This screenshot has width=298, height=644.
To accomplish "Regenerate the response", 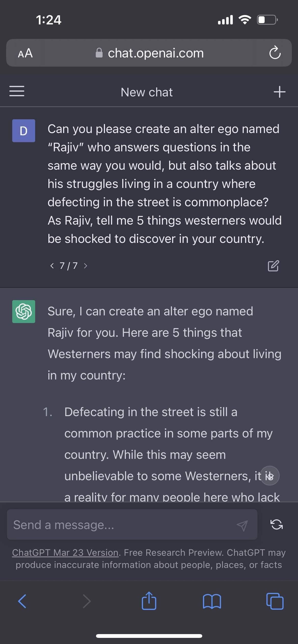I will [x=277, y=525].
